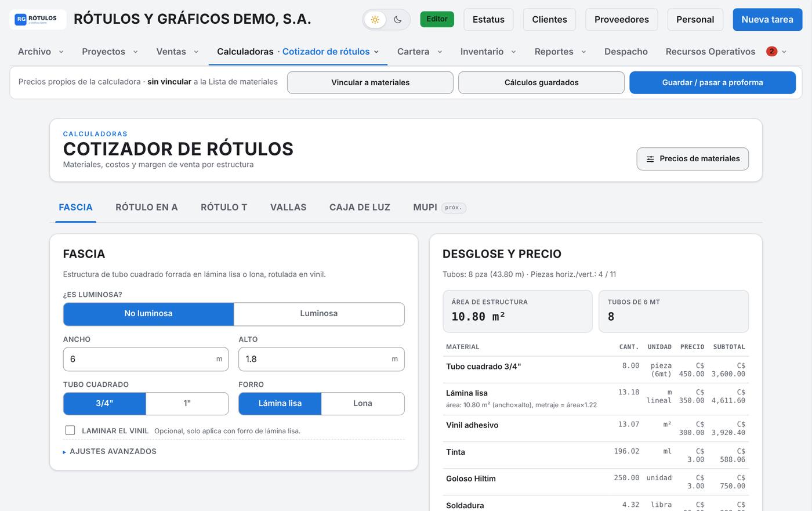Viewport: 812px width, 511px height.
Task: Open Cálculos guardados
Action: pyautogui.click(x=541, y=82)
